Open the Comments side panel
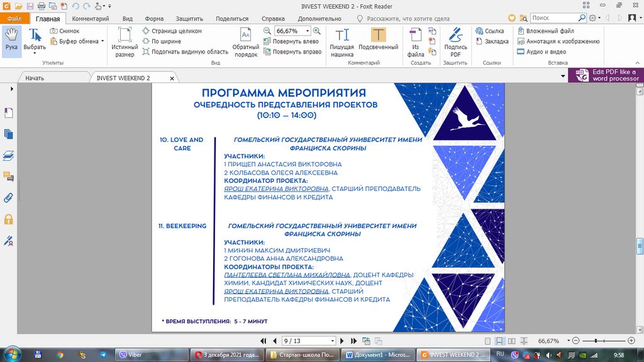This screenshot has width=644, height=362. point(9,177)
